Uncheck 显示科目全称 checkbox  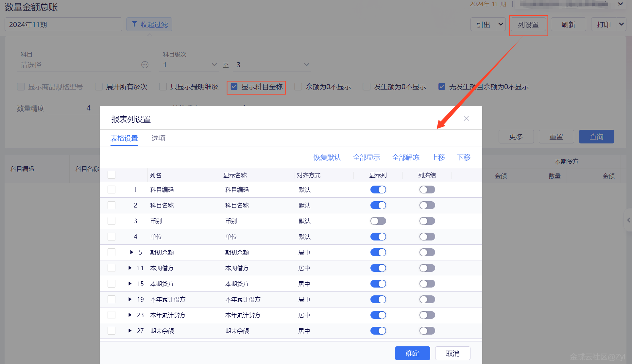[x=234, y=87]
